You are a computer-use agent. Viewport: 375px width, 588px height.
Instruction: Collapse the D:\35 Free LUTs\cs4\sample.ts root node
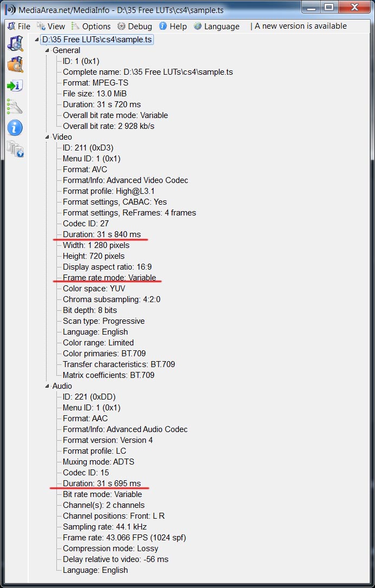36,40
